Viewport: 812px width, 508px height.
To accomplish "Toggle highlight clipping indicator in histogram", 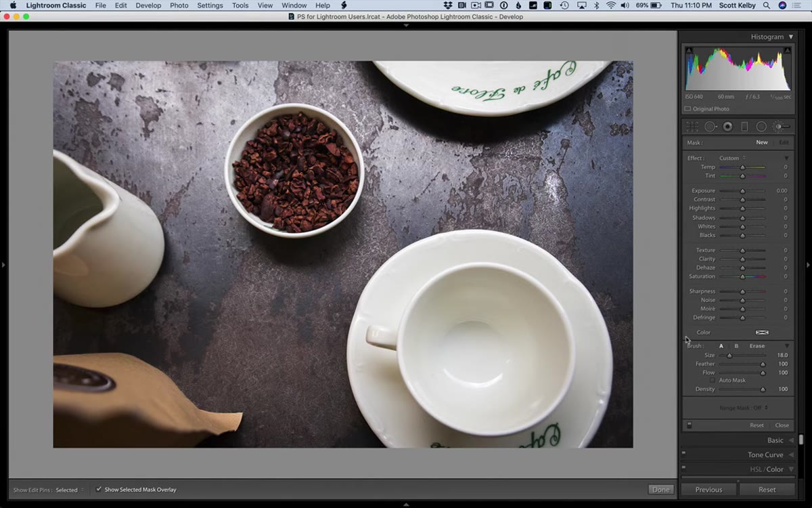I will coord(787,50).
